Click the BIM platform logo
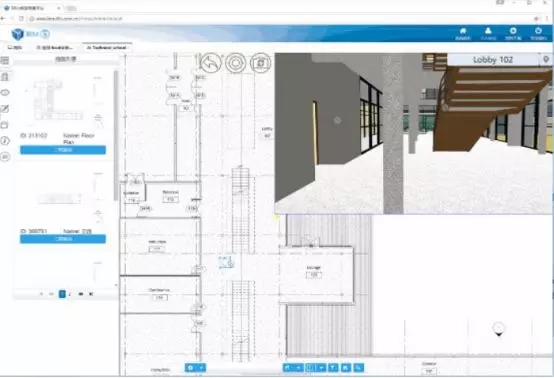This screenshot has height=378, width=554. click(x=30, y=34)
